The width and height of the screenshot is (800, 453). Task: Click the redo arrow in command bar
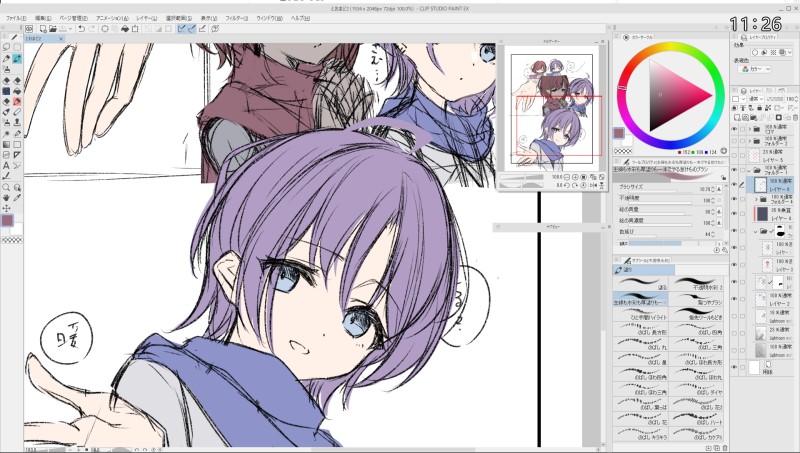click(x=92, y=29)
